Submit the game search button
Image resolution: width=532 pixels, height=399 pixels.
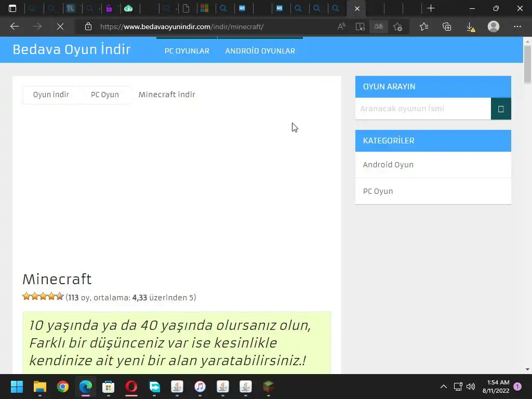[501, 109]
